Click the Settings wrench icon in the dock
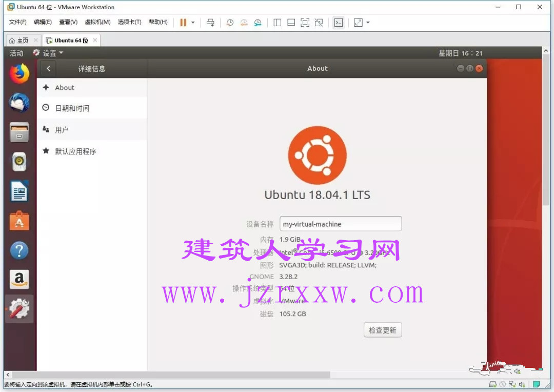554x392 pixels. [x=19, y=309]
